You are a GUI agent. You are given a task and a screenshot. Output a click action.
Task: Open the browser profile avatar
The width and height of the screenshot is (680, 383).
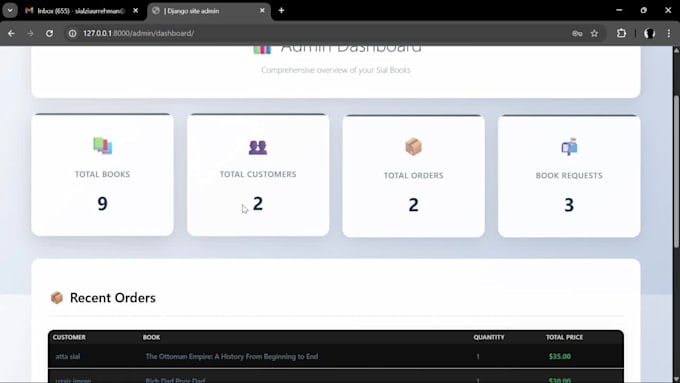[649, 33]
